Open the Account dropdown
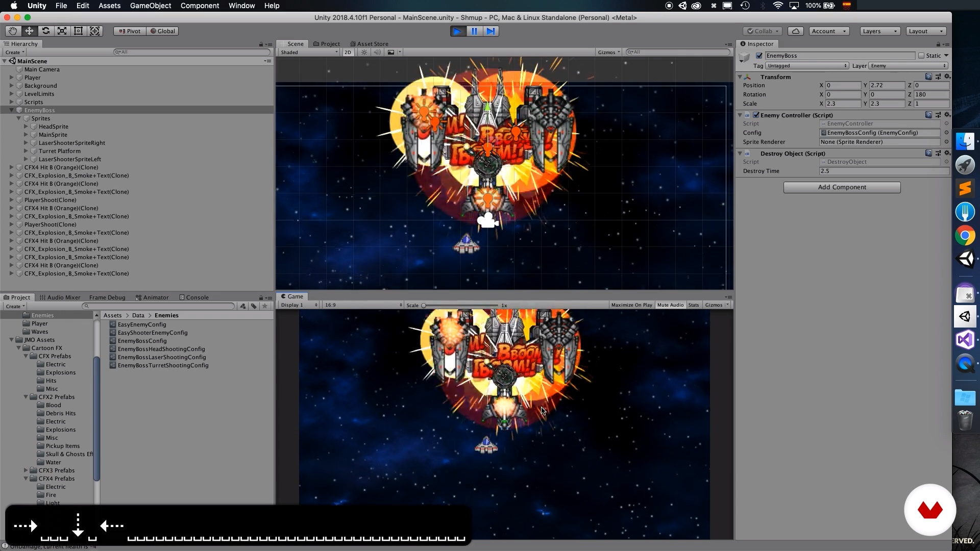The height and width of the screenshot is (551, 980). 829,31
